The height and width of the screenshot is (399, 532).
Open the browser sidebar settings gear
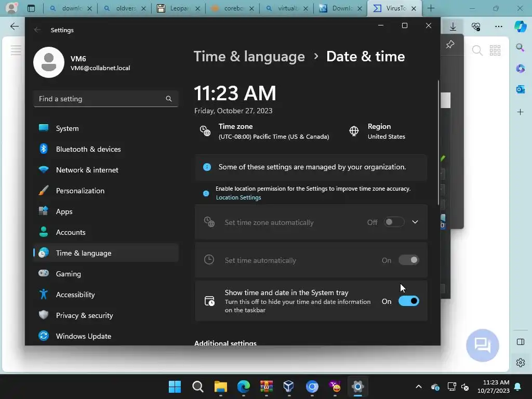(521, 363)
